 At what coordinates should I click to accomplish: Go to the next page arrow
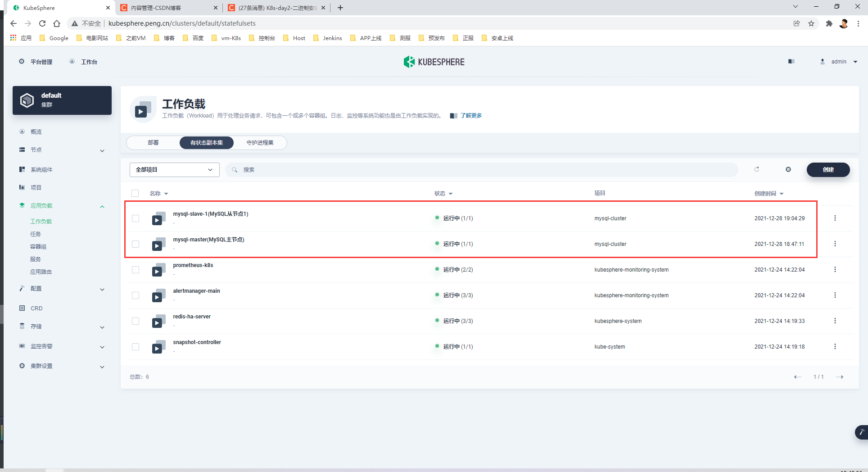coord(840,377)
